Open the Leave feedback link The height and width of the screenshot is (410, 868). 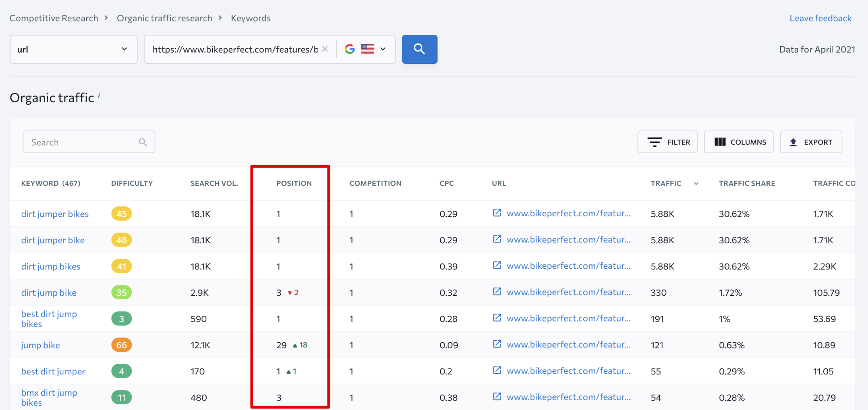coord(820,18)
